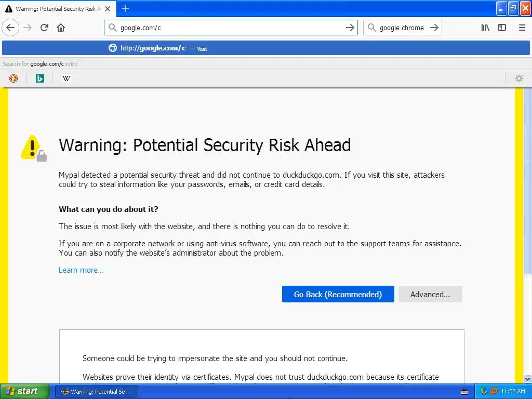Screen dimensions: 532x399
Task: Restore down the browser window
Action: (513, 8)
